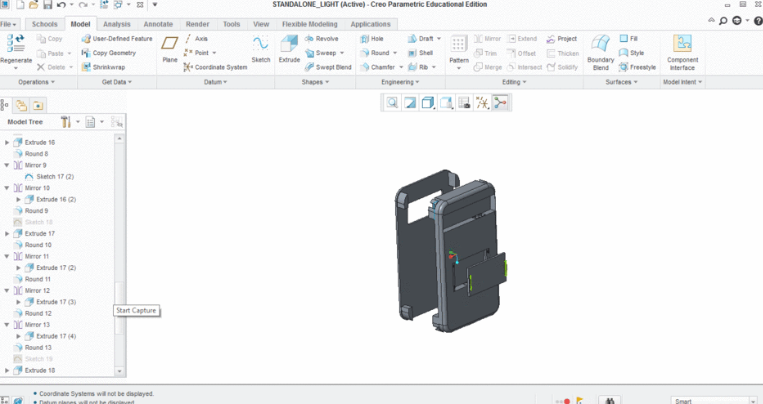The height and width of the screenshot is (404, 763).
Task: Expand the Extrude 16 feature
Action: [x=7, y=143]
